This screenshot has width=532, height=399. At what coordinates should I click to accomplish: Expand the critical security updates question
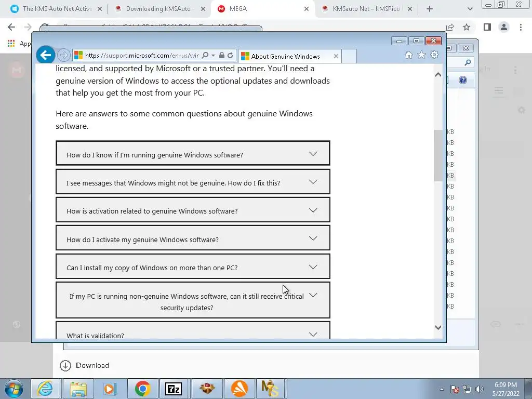[x=193, y=300]
